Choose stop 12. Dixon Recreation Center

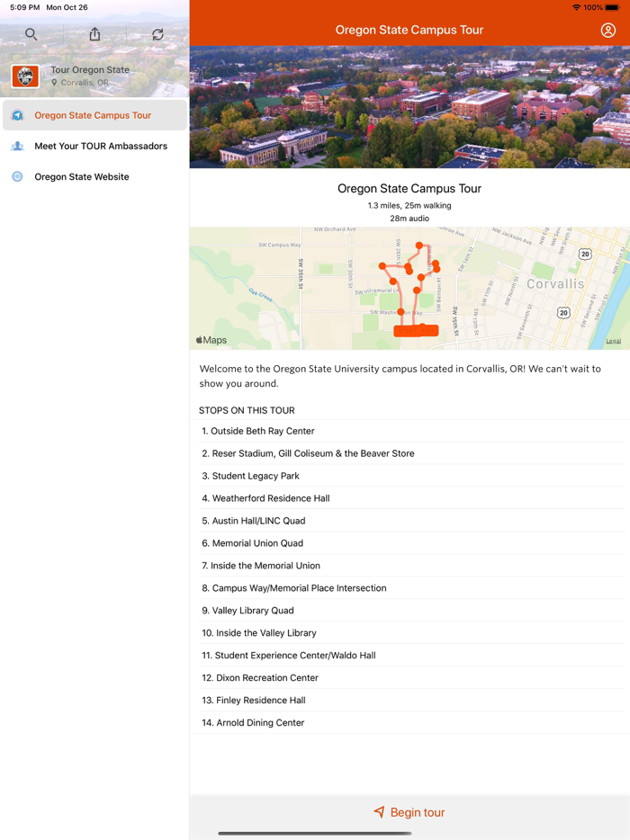412,678
